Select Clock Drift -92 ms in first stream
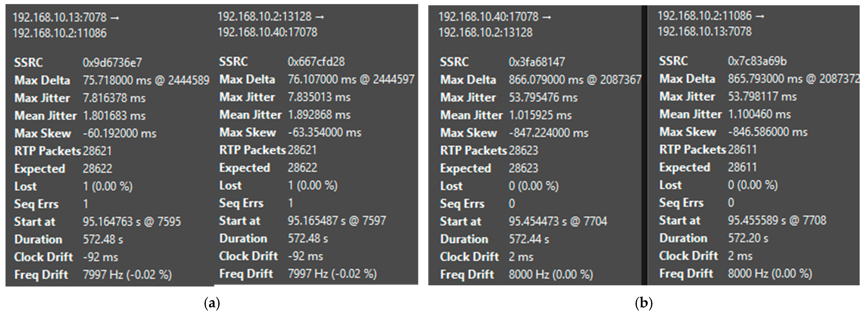The height and width of the screenshot is (313, 868). (100, 257)
